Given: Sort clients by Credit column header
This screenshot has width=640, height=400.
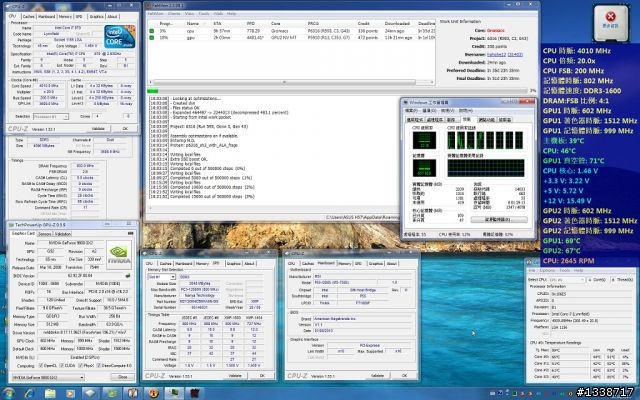Looking at the screenshot, I should click(x=364, y=24).
